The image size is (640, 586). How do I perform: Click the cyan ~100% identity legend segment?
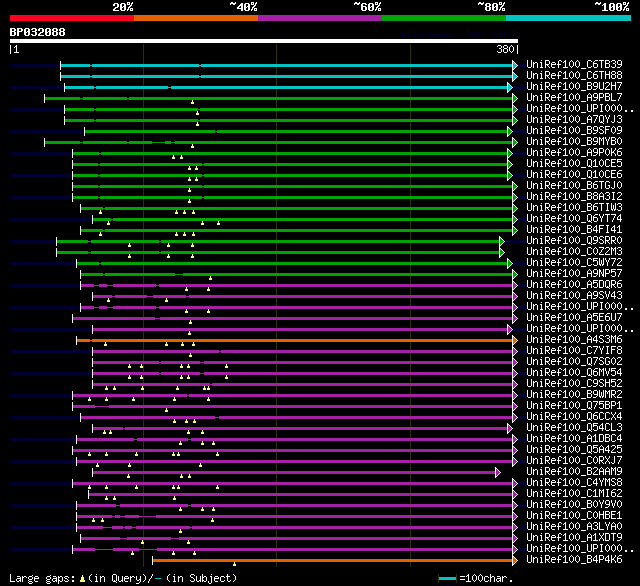569,18
